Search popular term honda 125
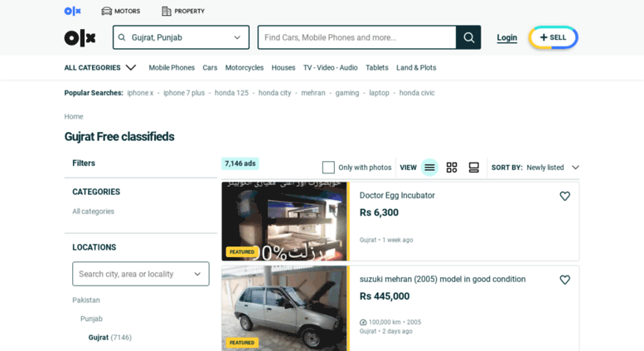This screenshot has width=644, height=351. coord(231,93)
